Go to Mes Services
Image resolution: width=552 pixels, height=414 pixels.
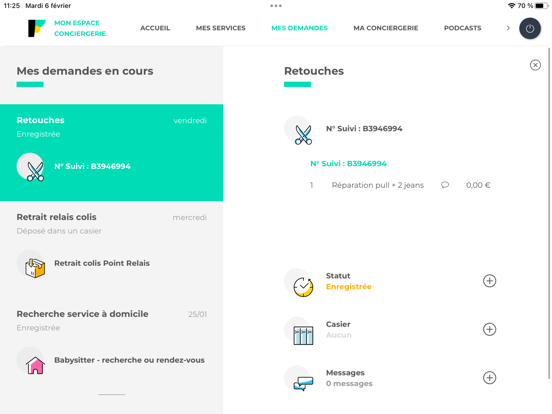coord(220,28)
